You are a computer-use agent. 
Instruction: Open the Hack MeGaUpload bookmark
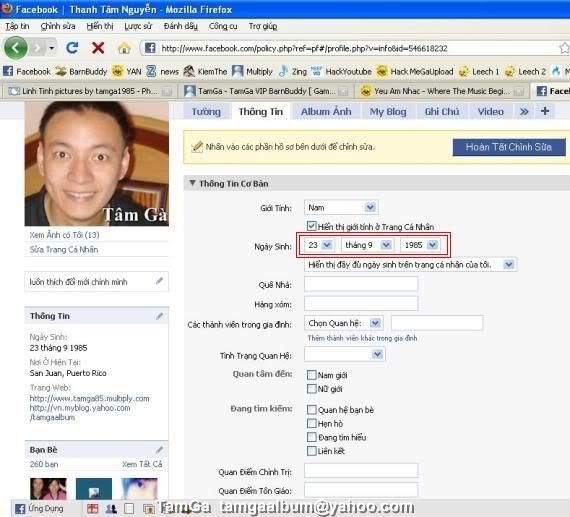coord(415,71)
